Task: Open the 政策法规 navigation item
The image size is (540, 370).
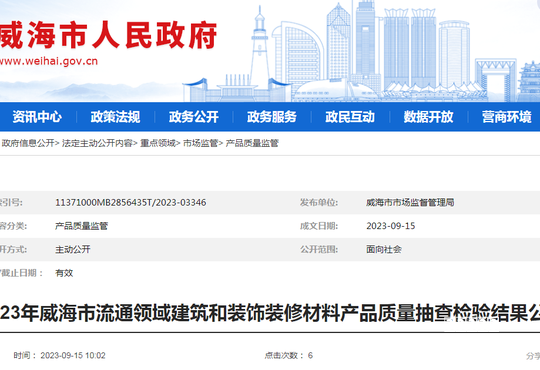Action: click(x=115, y=117)
